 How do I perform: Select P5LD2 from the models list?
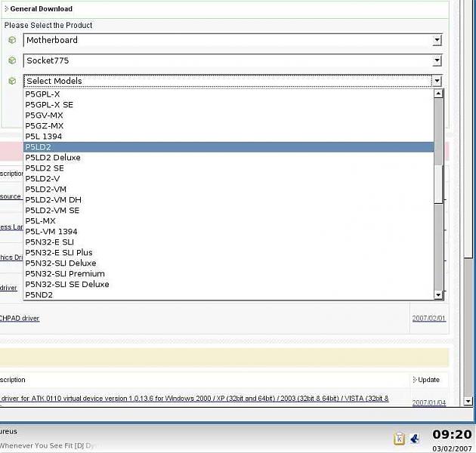point(38,147)
